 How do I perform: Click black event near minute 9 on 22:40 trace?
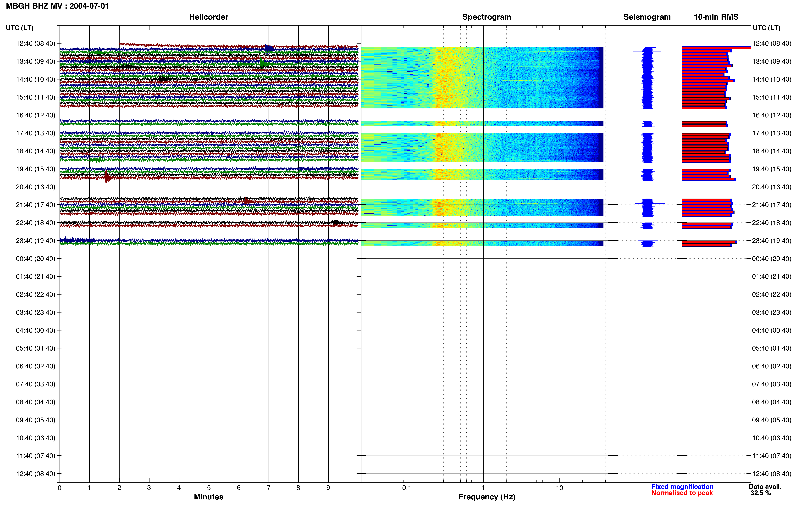point(336,222)
